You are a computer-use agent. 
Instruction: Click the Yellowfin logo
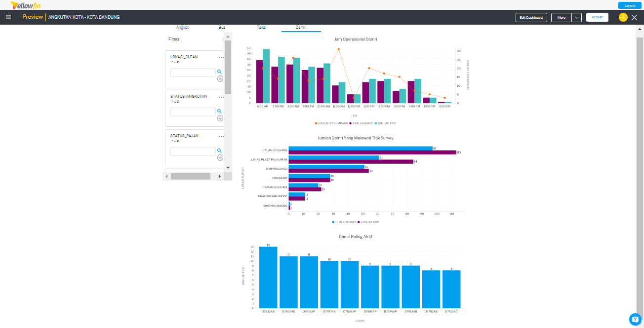pos(26,5)
